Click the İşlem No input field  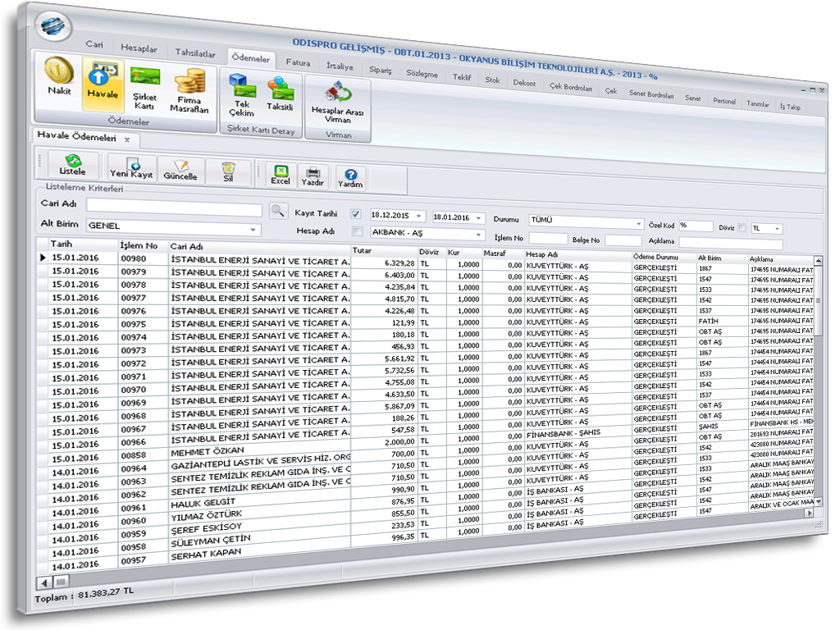(x=547, y=239)
